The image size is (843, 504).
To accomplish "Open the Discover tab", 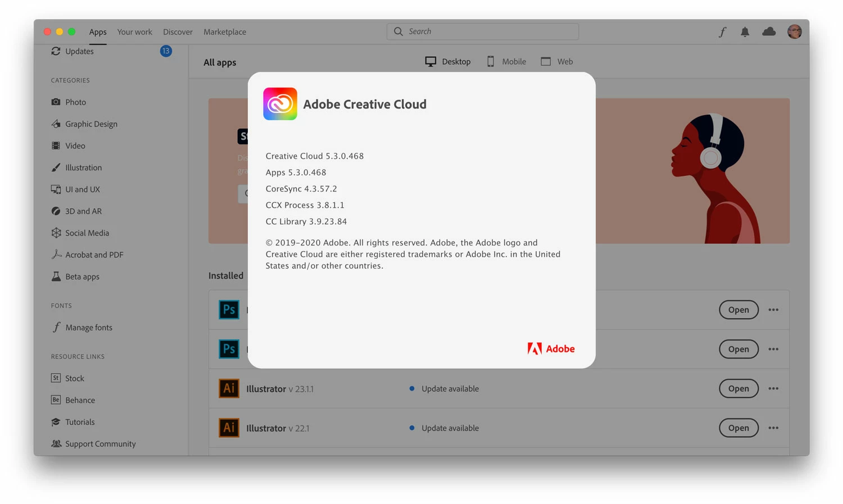I will 178,32.
